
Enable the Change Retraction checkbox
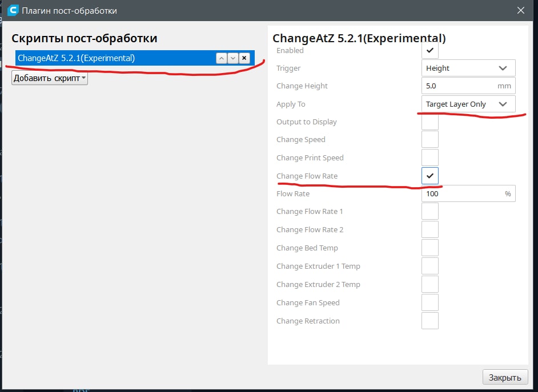click(430, 321)
